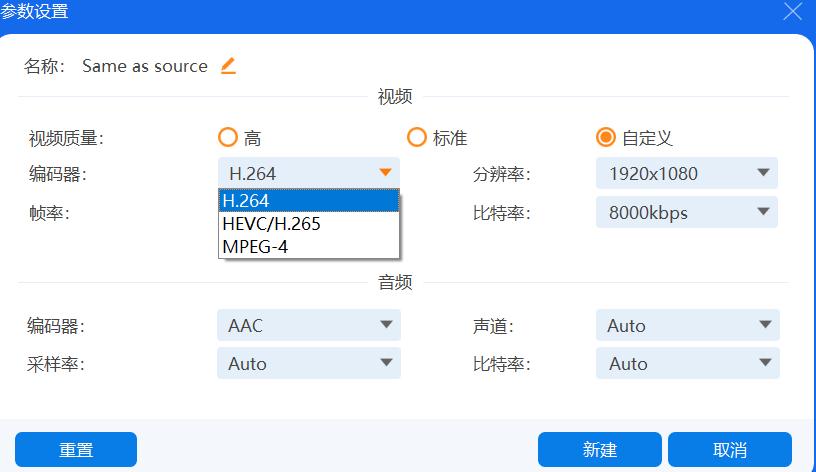Click the 取消 cancel button
Image resolution: width=816 pixels, height=472 pixels.
730,449
